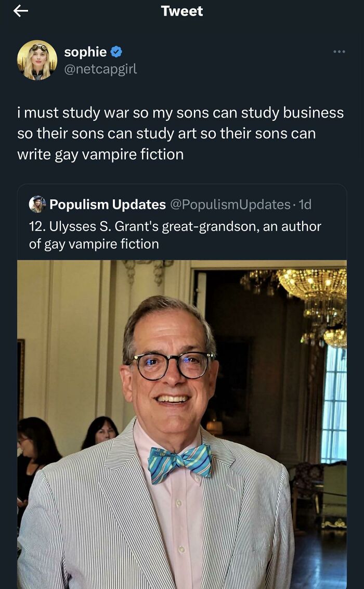Click the @PopulismUpdates handle

(230, 204)
